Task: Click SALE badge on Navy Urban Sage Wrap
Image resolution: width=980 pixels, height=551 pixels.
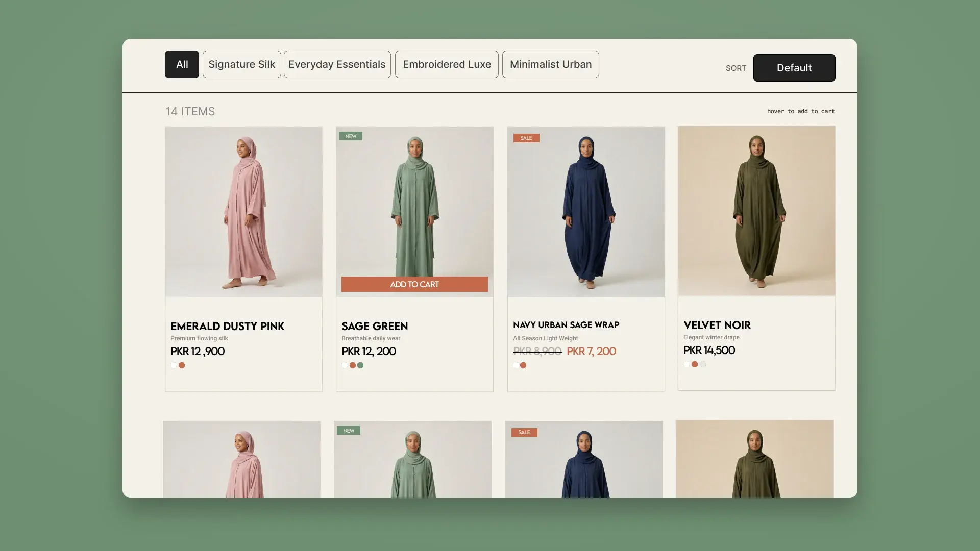Action: point(526,138)
